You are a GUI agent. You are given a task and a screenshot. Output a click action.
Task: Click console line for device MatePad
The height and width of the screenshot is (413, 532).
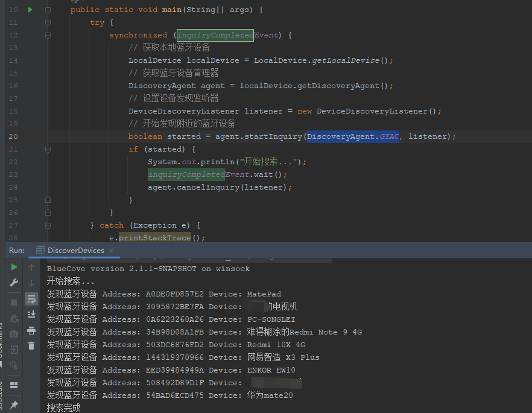164,294
